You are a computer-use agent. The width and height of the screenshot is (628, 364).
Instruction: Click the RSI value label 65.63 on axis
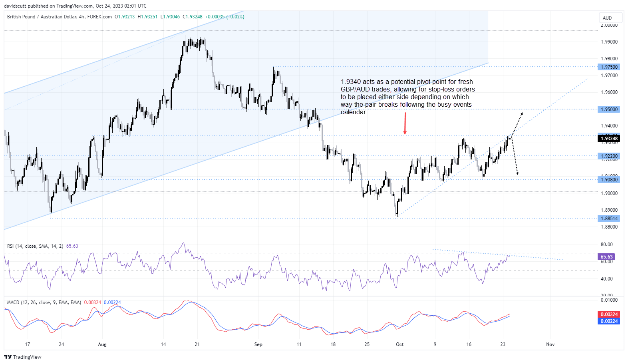(x=606, y=257)
